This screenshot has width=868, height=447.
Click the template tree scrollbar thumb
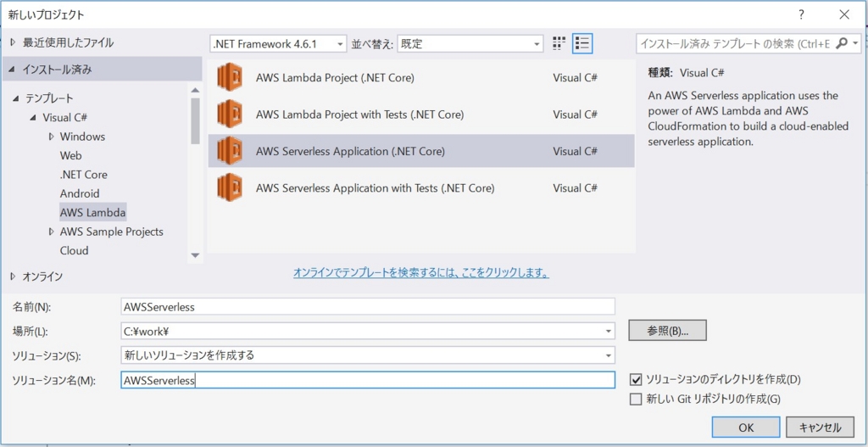click(x=195, y=120)
